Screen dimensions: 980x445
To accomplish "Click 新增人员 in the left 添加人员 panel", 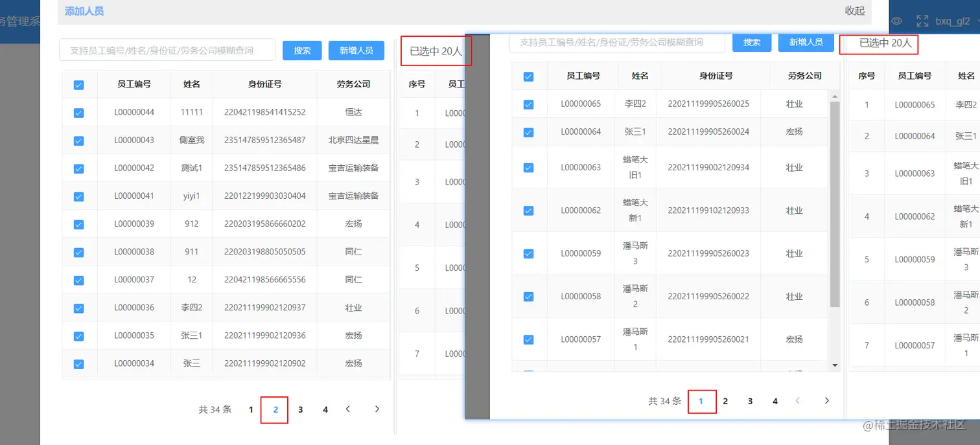I will coord(356,51).
